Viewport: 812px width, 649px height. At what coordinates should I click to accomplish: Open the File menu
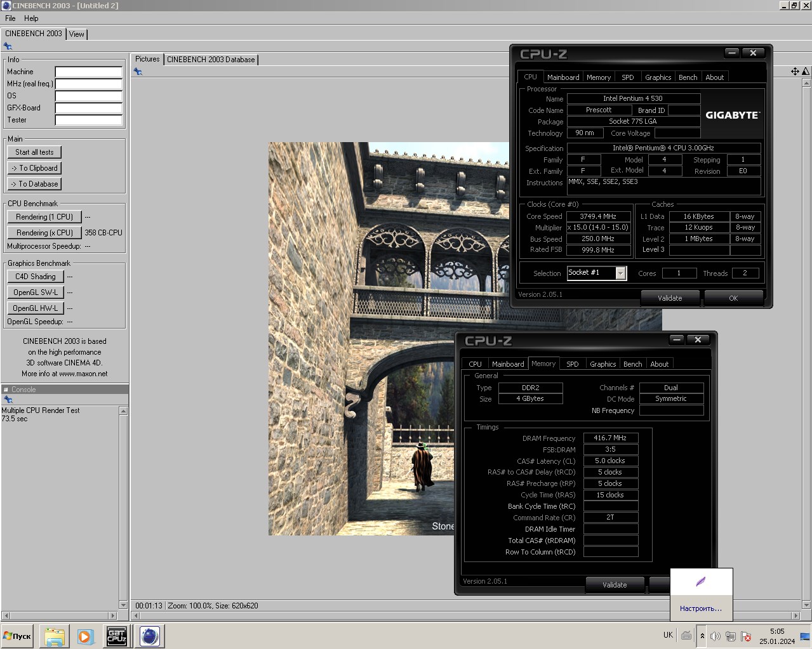(10, 18)
